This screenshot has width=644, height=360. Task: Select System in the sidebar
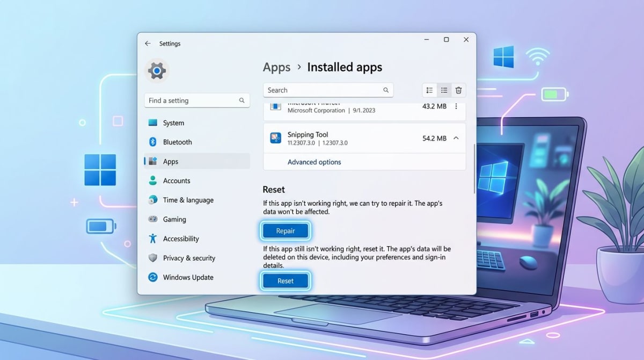click(197, 123)
